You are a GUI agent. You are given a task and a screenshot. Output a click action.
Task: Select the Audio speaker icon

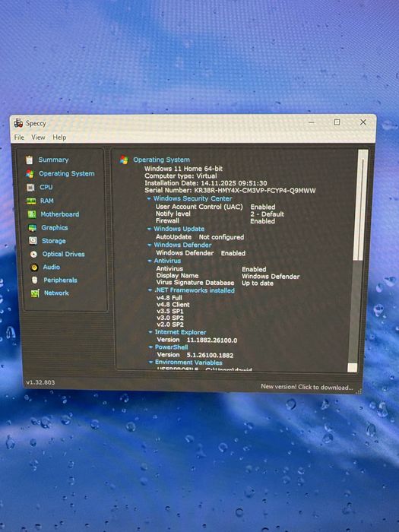click(x=34, y=268)
